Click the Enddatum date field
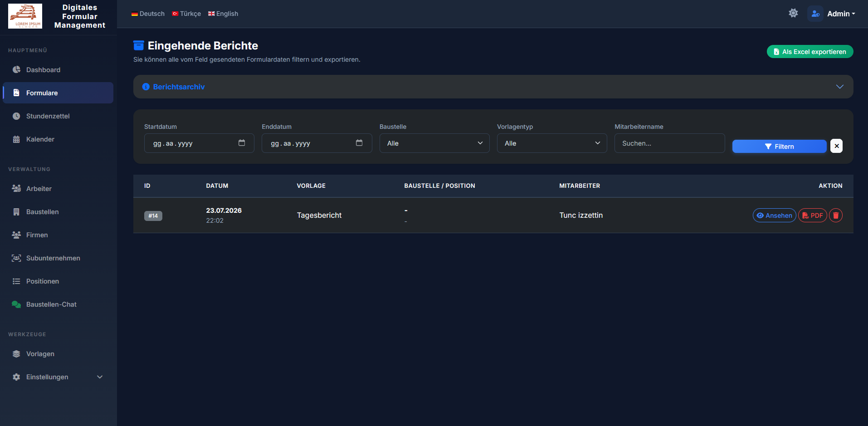This screenshot has height=426, width=868. click(x=317, y=143)
